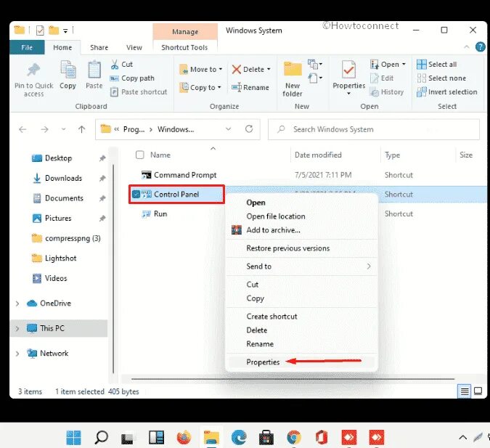This screenshot has width=490, height=448.
Task: Expand the OneDrive tree node
Action: coord(17,304)
